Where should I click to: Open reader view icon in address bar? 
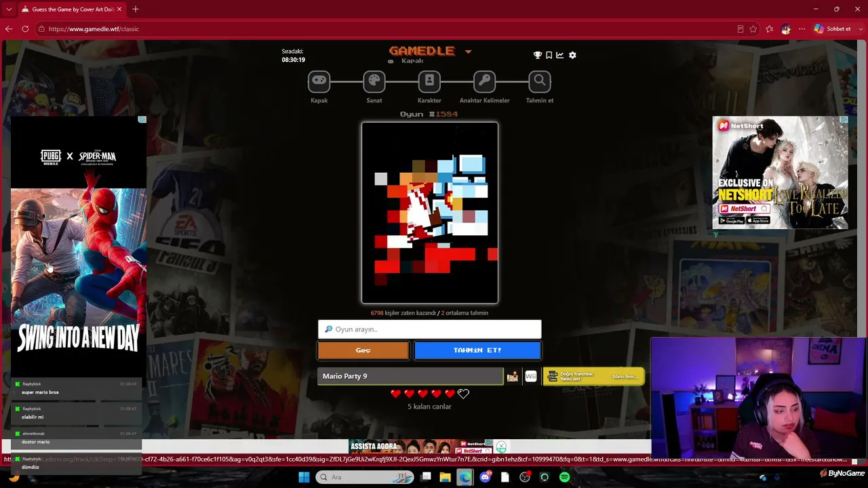point(740,29)
